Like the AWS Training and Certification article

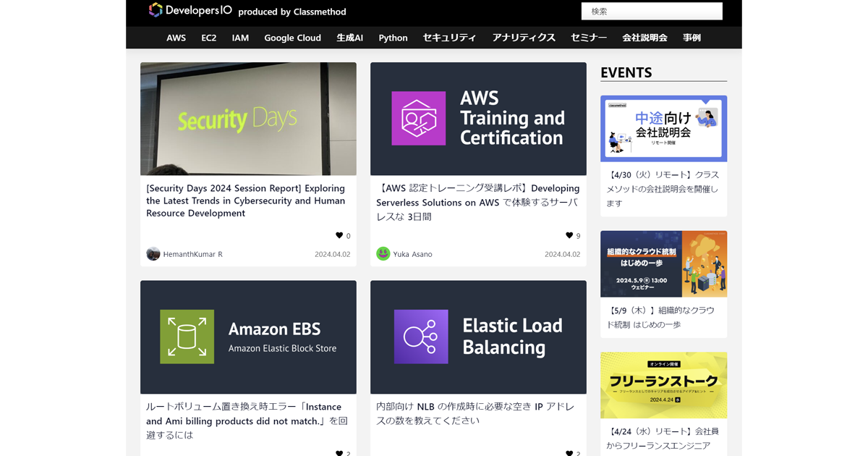[x=569, y=235]
